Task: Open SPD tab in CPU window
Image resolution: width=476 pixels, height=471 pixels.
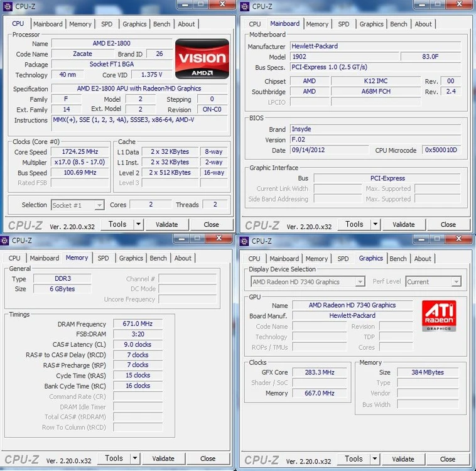Action: tap(107, 24)
